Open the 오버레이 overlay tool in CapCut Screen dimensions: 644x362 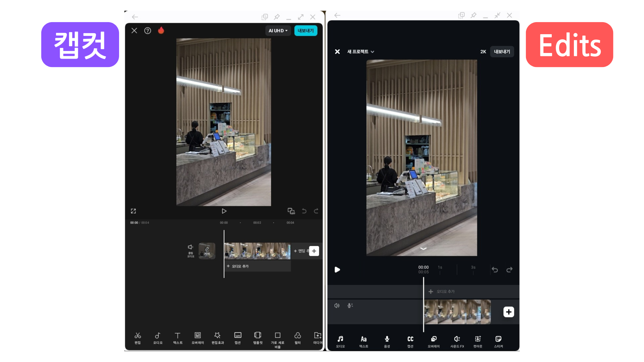[198, 338]
